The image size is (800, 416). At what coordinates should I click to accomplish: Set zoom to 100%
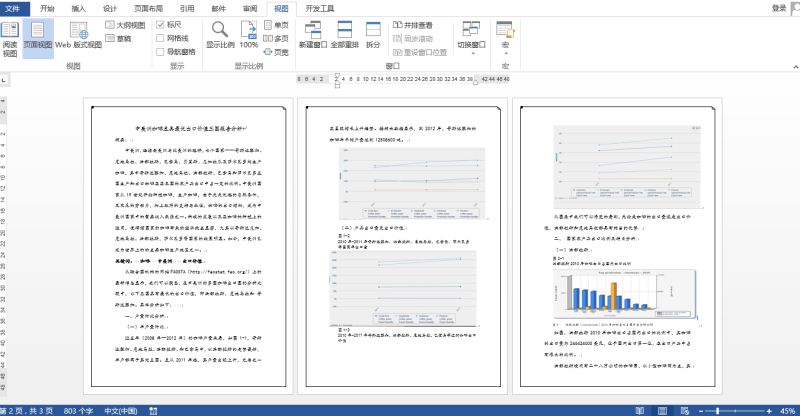coord(249,34)
